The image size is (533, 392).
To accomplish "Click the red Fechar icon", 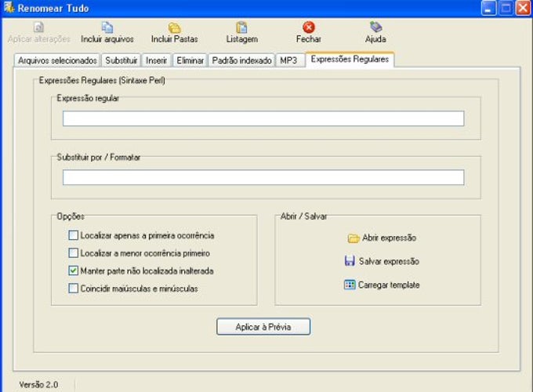I will pos(309,27).
